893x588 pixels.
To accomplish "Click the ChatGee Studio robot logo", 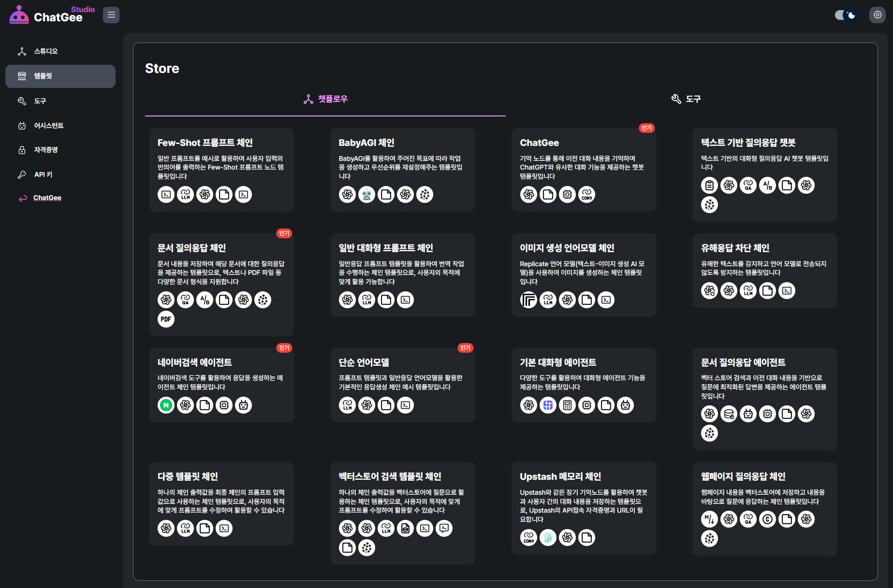I will pos(19,14).
